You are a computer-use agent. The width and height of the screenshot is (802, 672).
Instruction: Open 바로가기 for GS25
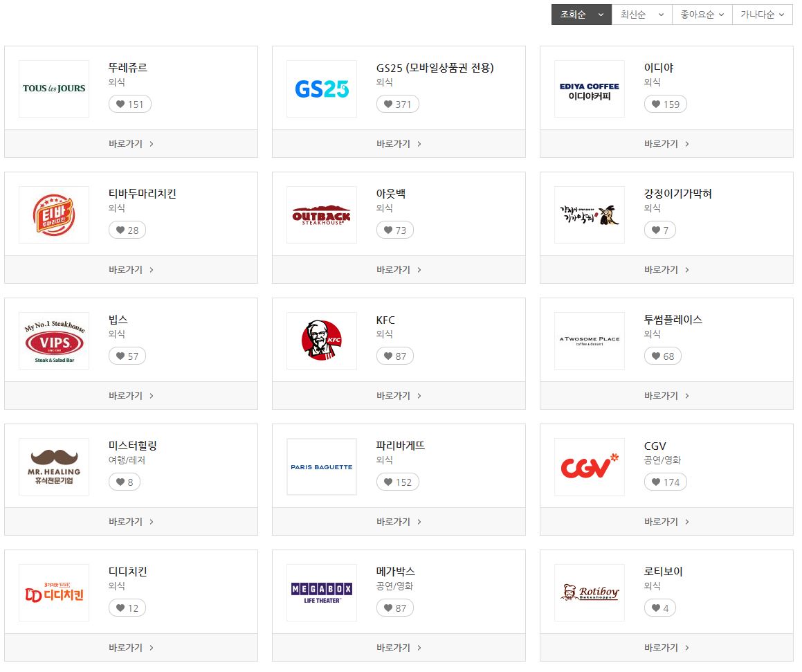pos(399,144)
